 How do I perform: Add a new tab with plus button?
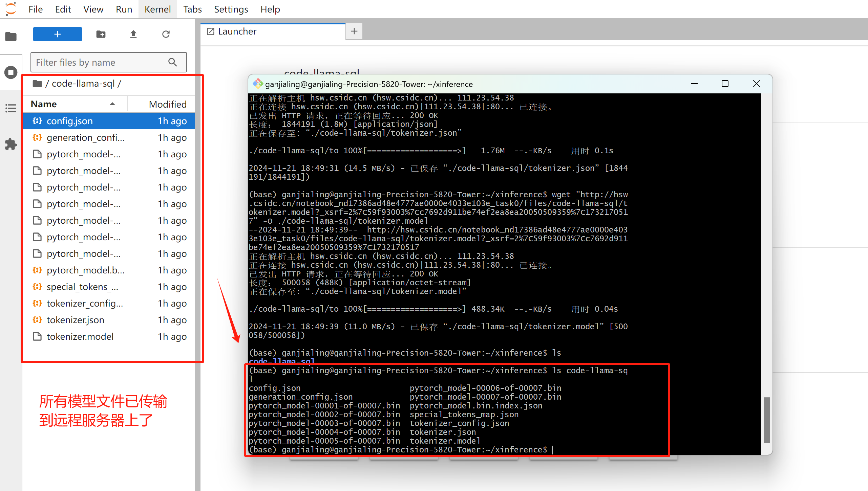[354, 31]
